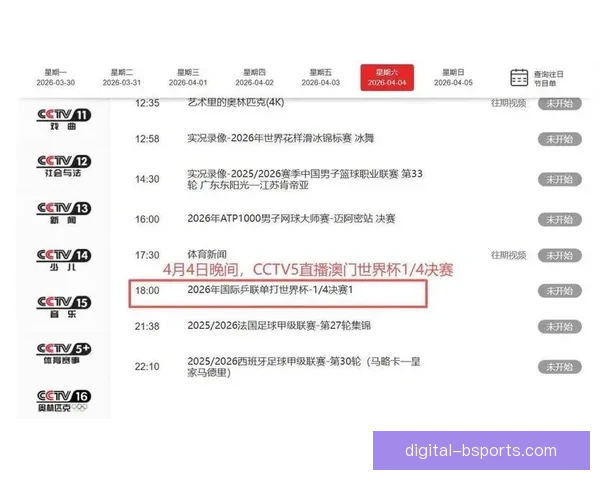Choose the CCTV 5+ 体育赛事 channel logo

pyautogui.click(x=64, y=354)
